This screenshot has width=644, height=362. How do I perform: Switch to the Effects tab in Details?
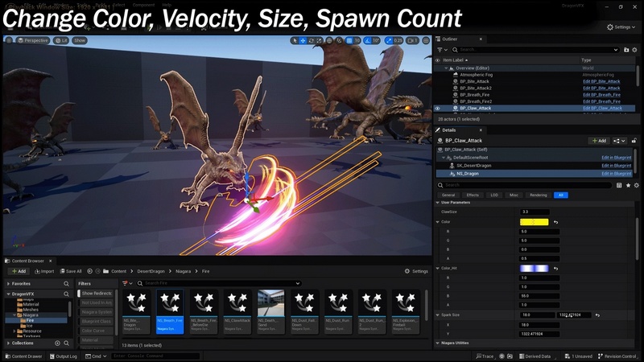click(473, 195)
